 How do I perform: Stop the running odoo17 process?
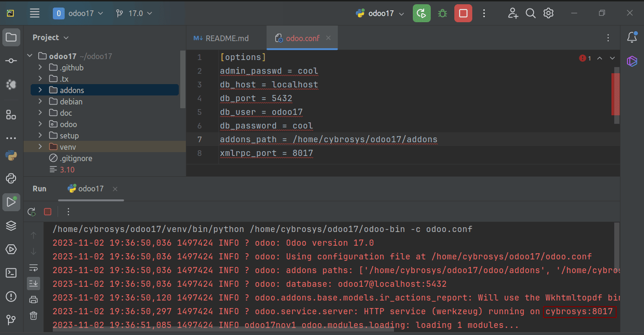463,13
